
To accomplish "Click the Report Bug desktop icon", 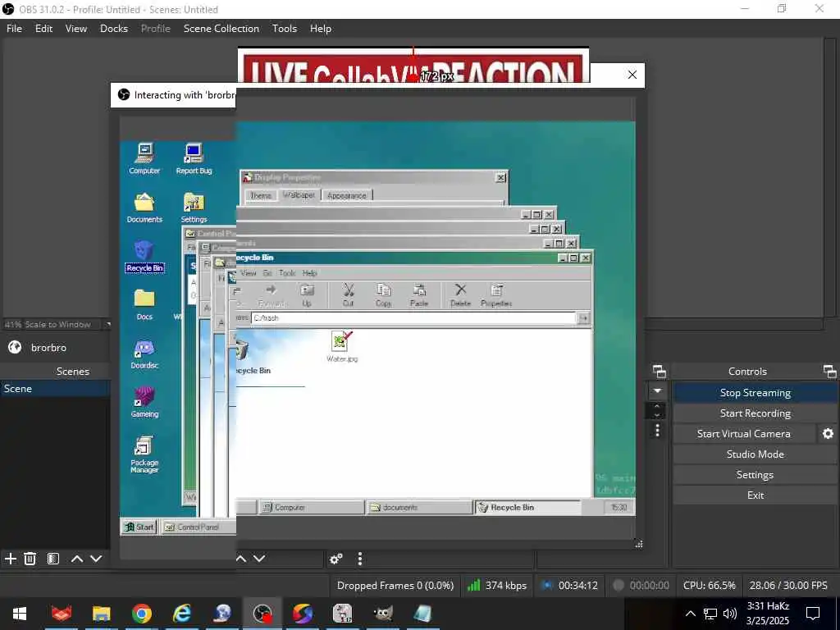I will (194, 159).
